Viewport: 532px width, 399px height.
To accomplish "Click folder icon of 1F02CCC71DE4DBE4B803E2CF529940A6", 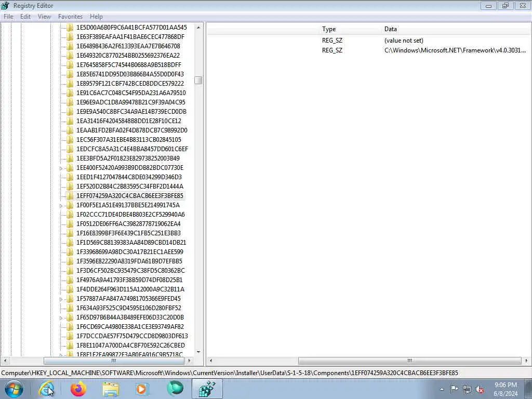I will [70, 215].
